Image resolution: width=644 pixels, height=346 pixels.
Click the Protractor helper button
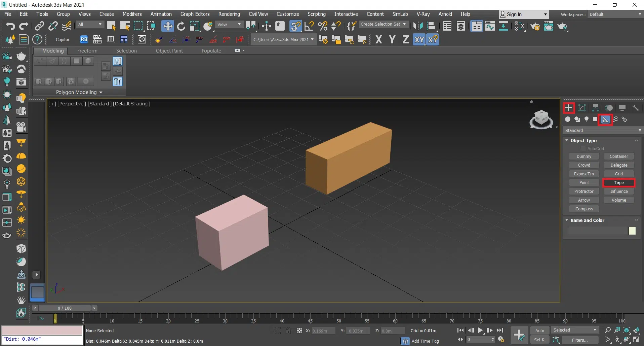click(584, 192)
